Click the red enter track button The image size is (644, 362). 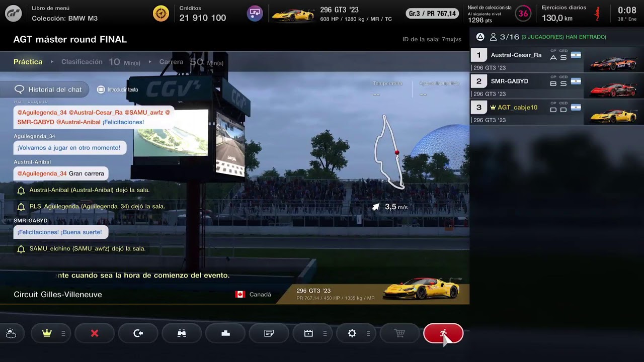(x=443, y=333)
